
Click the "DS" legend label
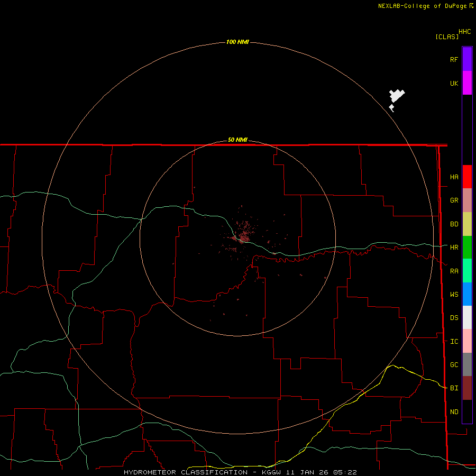point(454,317)
